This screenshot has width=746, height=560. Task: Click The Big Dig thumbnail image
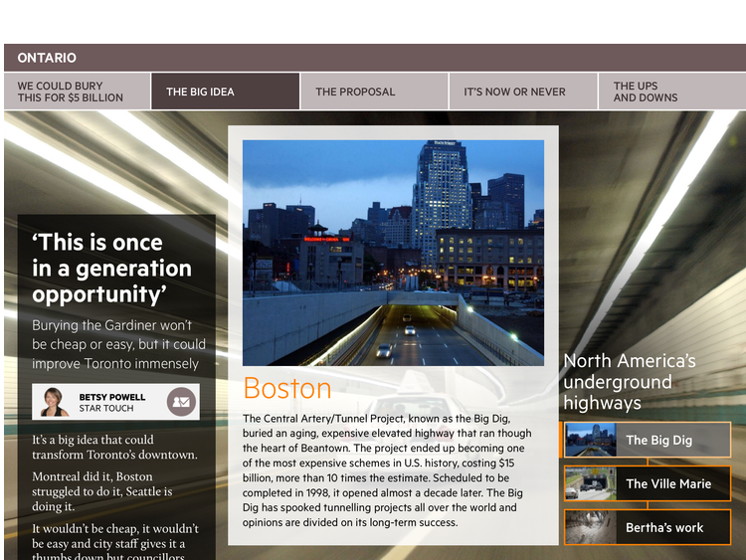point(591,440)
